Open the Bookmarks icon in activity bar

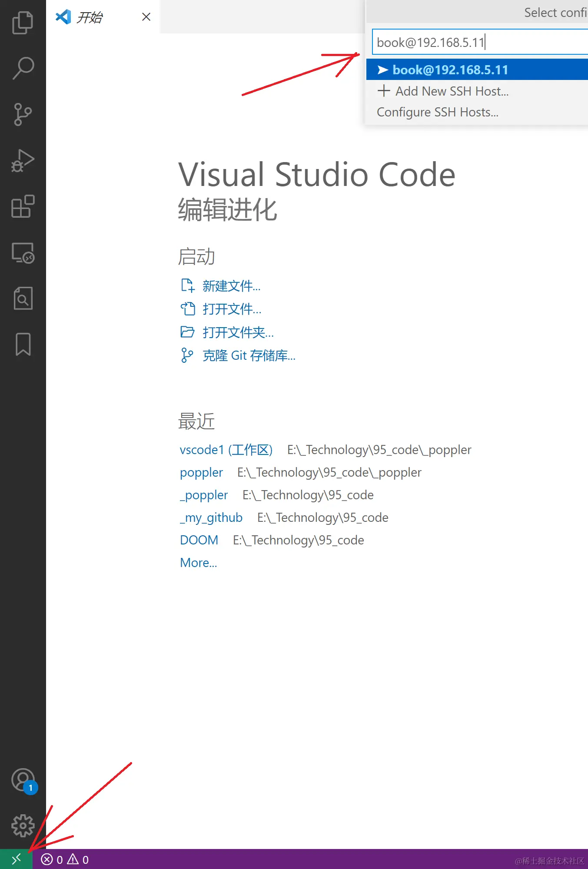point(23,344)
